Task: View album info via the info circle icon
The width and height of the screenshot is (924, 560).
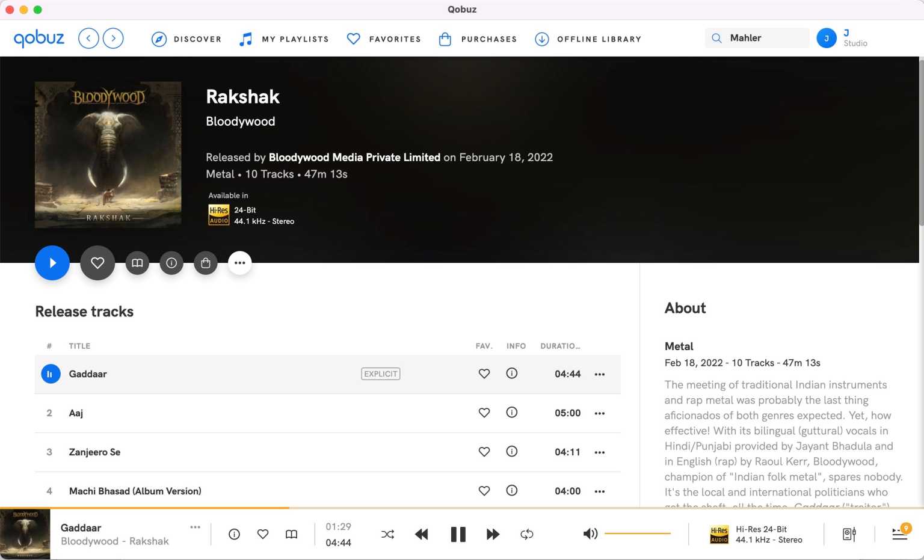Action: [171, 263]
